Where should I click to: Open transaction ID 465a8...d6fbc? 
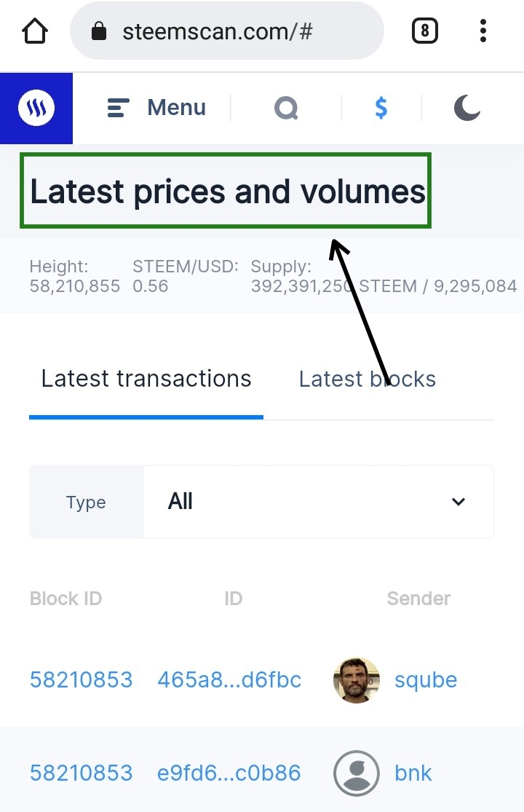pyautogui.click(x=229, y=680)
